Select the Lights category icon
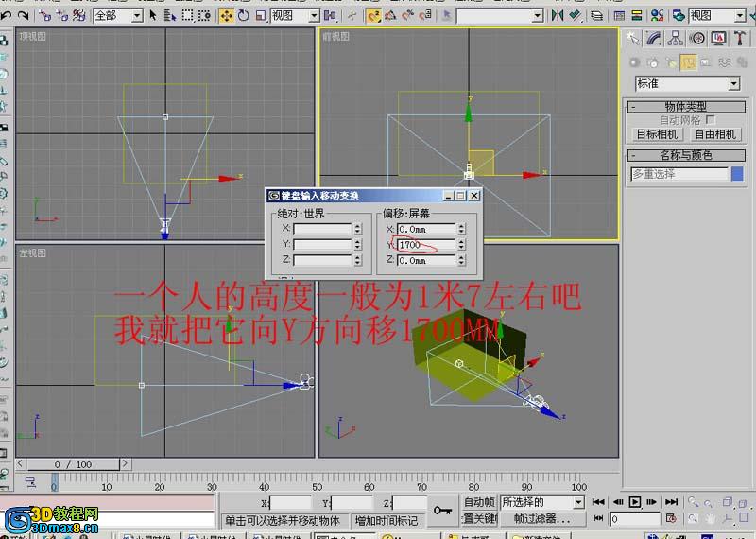This screenshot has height=539, width=756. [670, 62]
